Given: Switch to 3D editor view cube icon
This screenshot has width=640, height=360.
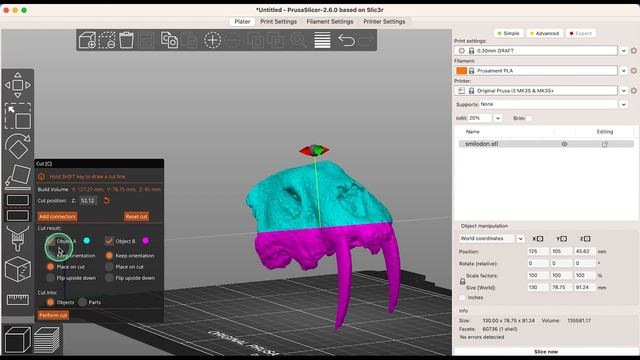Looking at the screenshot, I should pyautogui.click(x=18, y=339).
